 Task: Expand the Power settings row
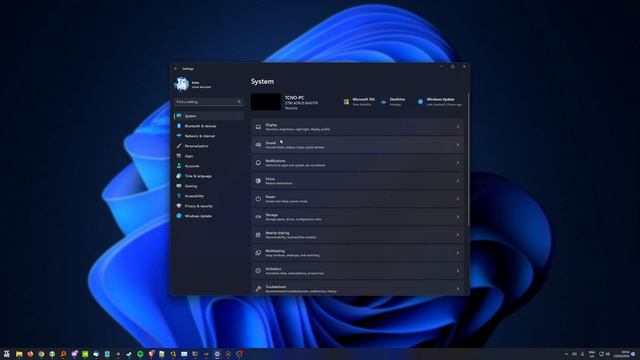tap(358, 199)
